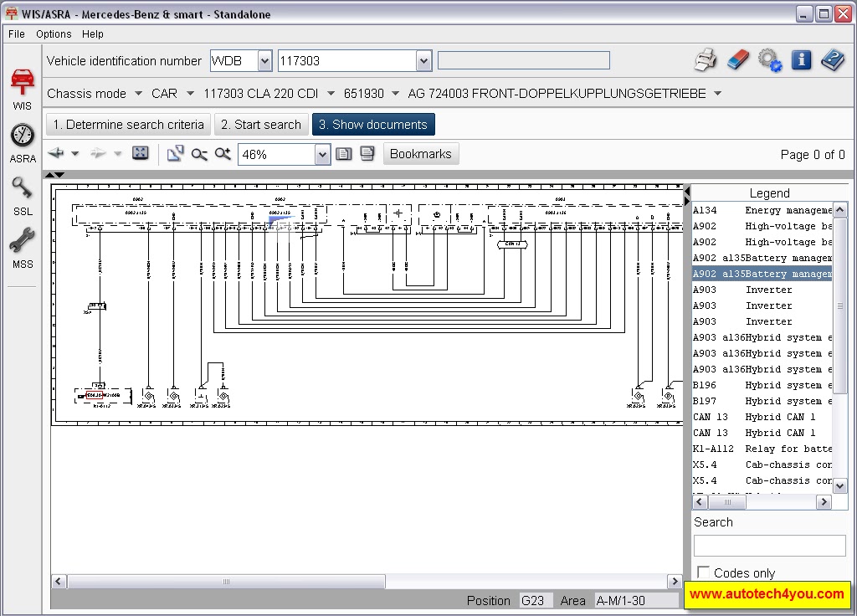Click the legend Search input field
This screenshot has width=857, height=616.
click(x=770, y=546)
